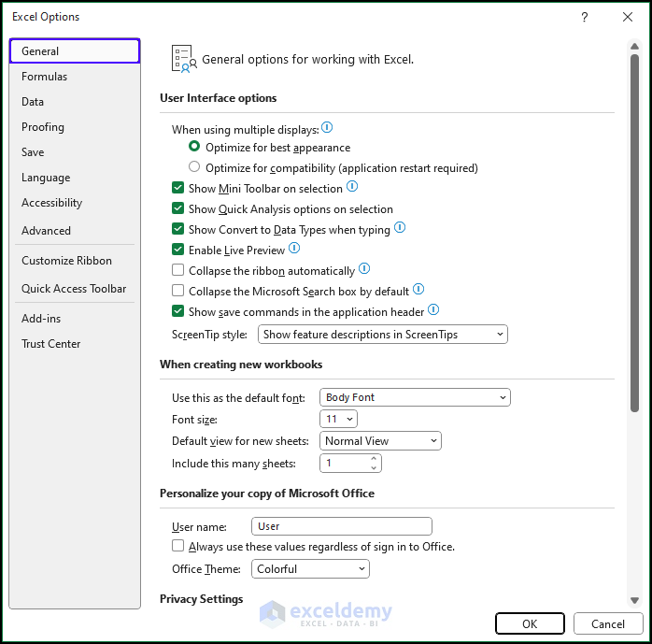Open the Font size dropdown showing 11

click(338, 419)
